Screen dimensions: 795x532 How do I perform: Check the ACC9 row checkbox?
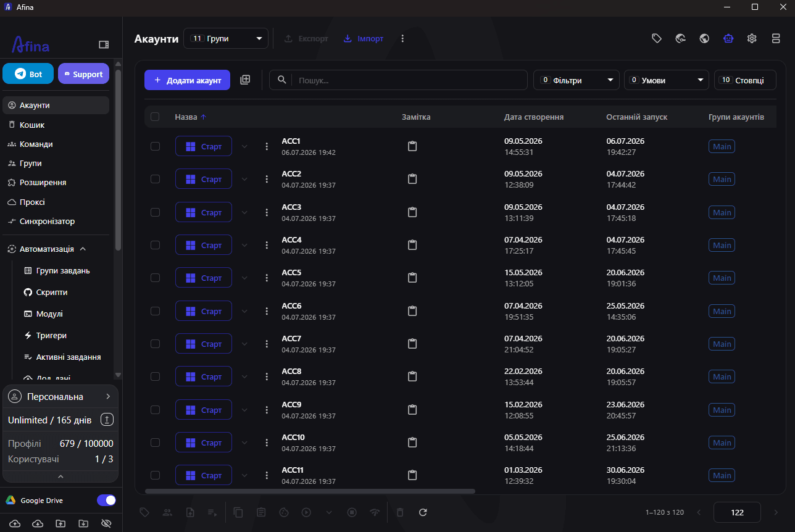pyautogui.click(x=155, y=410)
